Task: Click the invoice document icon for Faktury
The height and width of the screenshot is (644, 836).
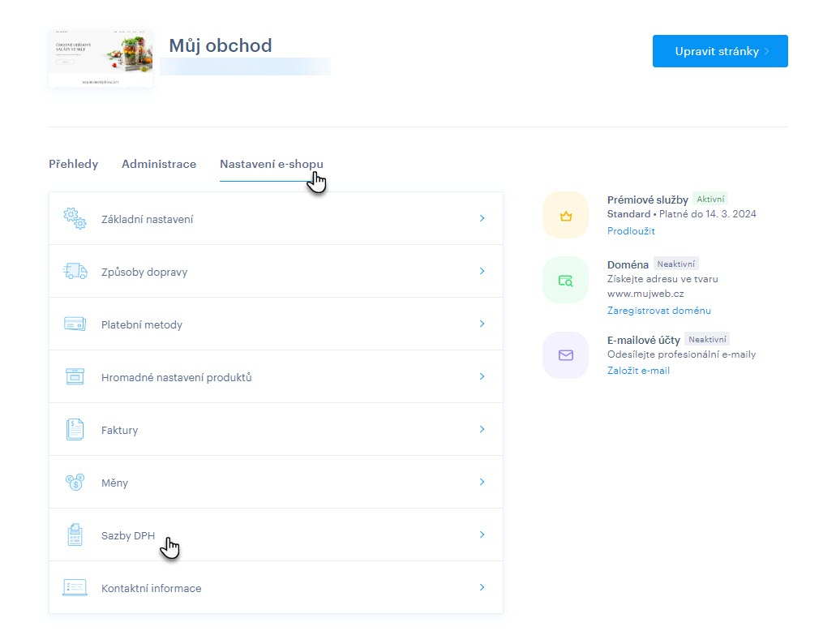Action: (x=75, y=429)
